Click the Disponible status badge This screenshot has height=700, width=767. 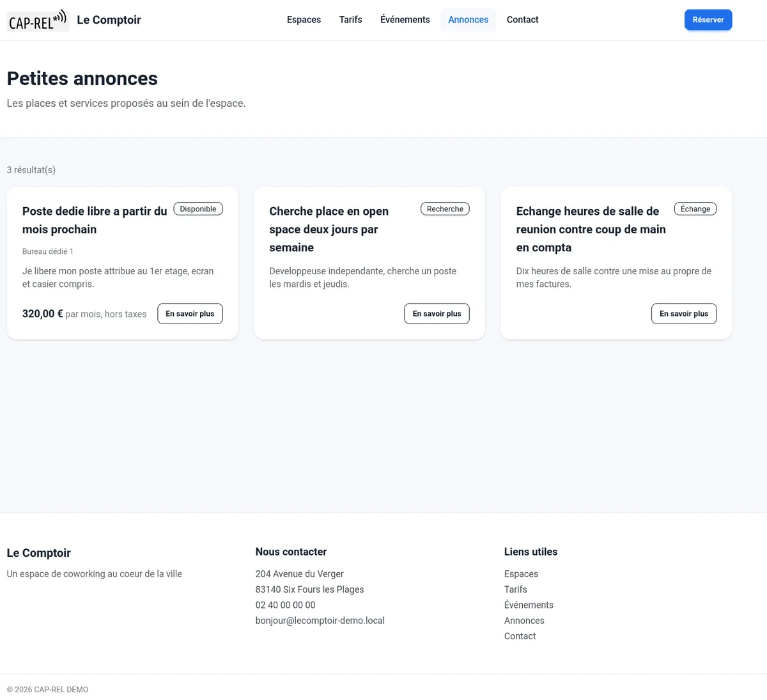(x=198, y=209)
